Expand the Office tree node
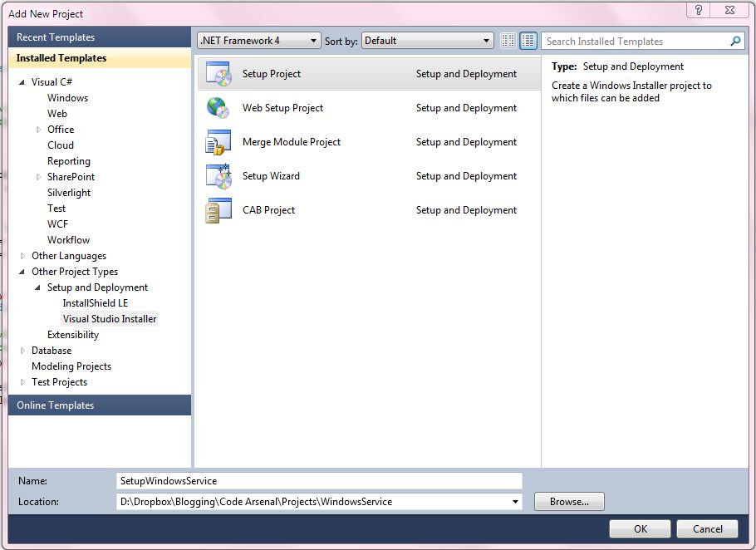756x550 pixels. (x=38, y=130)
